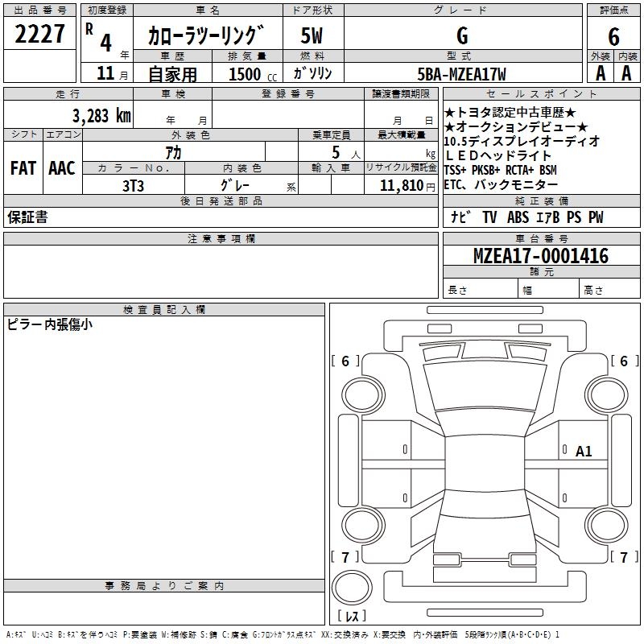Click the front-left tire circle in diagram

pyautogui.click(x=362, y=395)
